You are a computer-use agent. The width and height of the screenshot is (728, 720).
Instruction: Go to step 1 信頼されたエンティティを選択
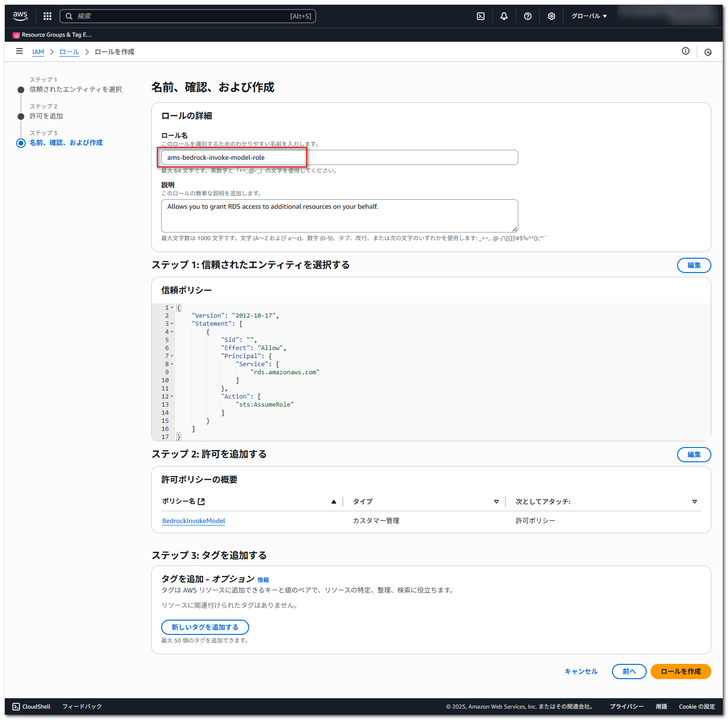76,89
